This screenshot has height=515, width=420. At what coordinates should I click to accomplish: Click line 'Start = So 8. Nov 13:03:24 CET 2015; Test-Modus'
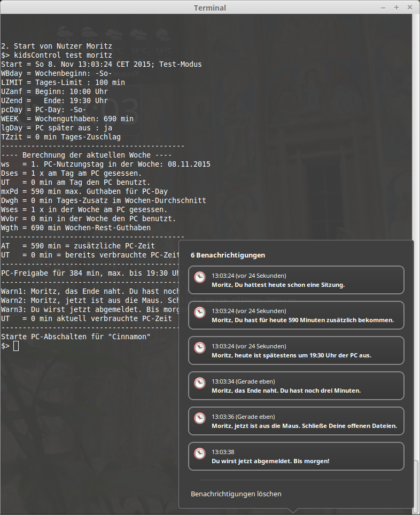coord(101,64)
